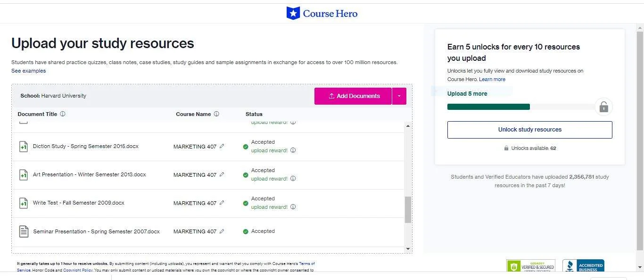Click the Art Presentation document icon
This screenshot has width=644, height=280.
click(x=23, y=175)
